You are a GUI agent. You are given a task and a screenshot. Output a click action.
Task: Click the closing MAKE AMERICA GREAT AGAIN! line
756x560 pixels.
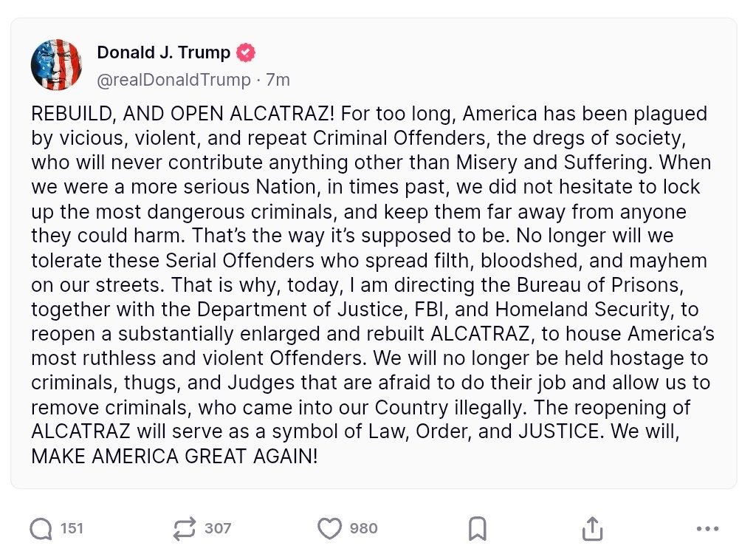pos(174,456)
